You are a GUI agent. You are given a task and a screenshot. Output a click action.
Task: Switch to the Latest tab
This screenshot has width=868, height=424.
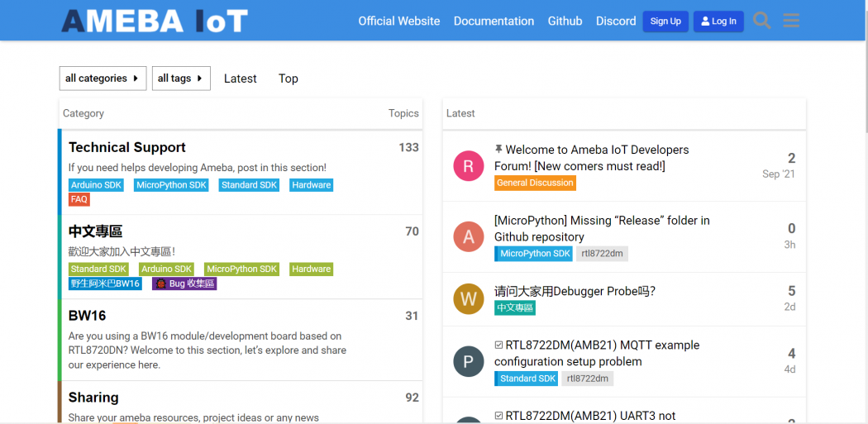(241, 79)
